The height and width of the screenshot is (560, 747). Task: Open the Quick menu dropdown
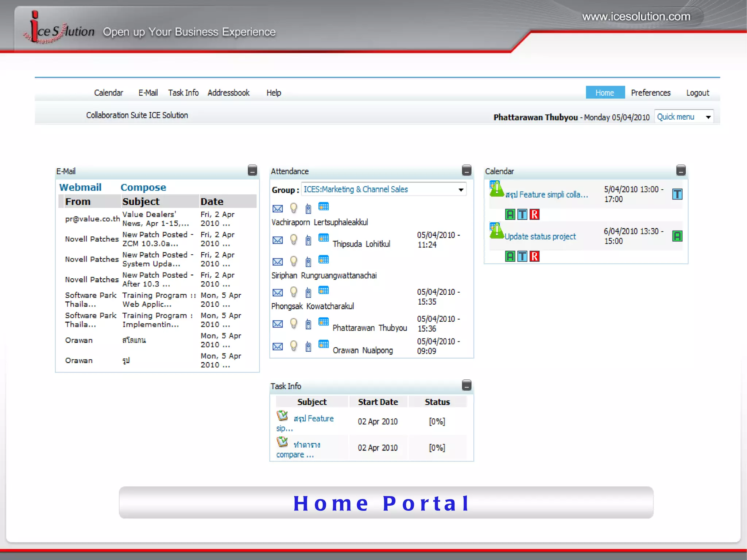[x=684, y=117]
